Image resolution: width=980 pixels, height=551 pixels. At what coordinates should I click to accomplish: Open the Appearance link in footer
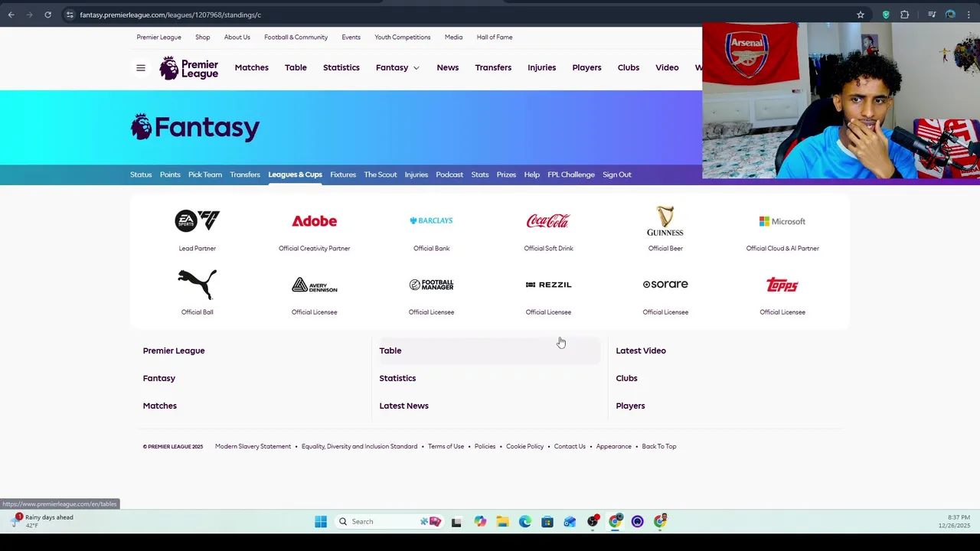(614, 446)
